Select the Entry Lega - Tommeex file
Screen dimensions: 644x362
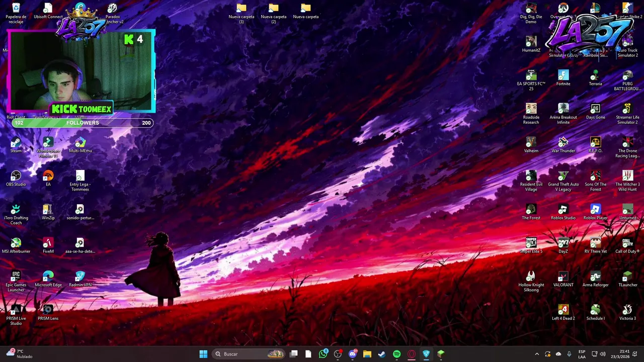click(x=80, y=181)
